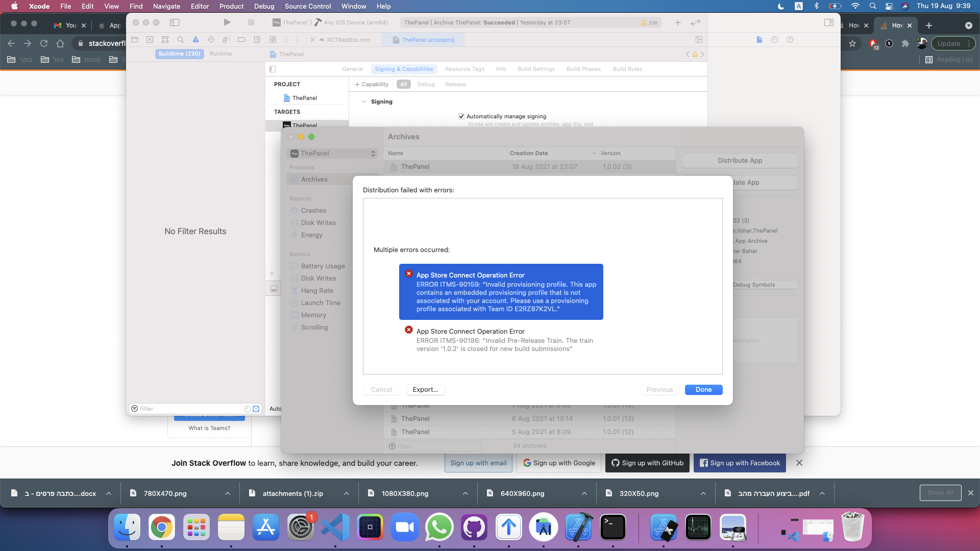Click the Done button
This screenshot has width=980, height=551.
(703, 390)
